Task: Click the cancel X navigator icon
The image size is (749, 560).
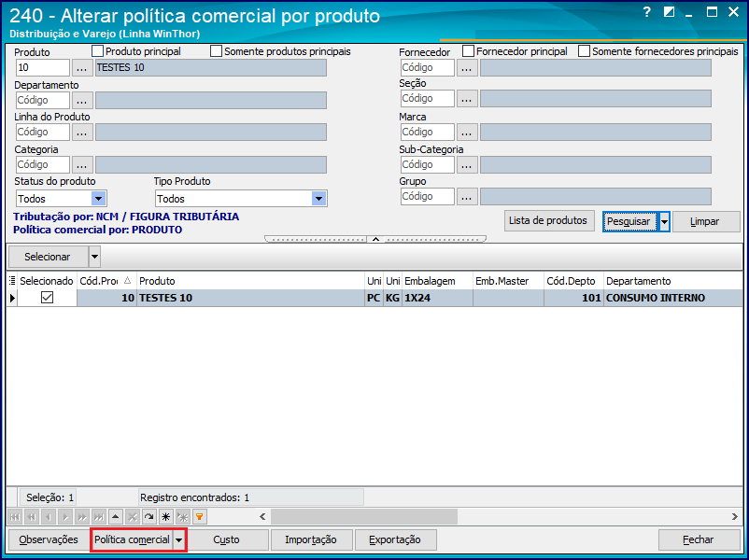Action: 133,516
